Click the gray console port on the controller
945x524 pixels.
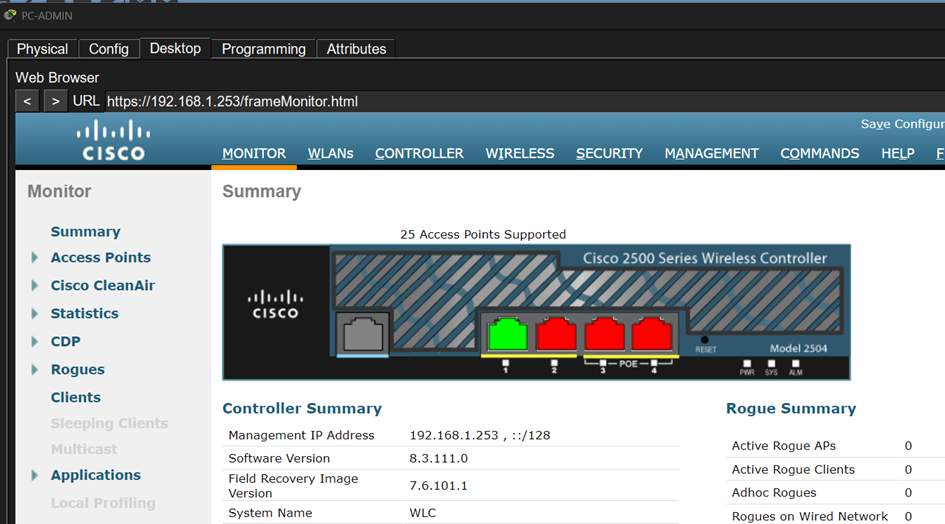tap(363, 333)
